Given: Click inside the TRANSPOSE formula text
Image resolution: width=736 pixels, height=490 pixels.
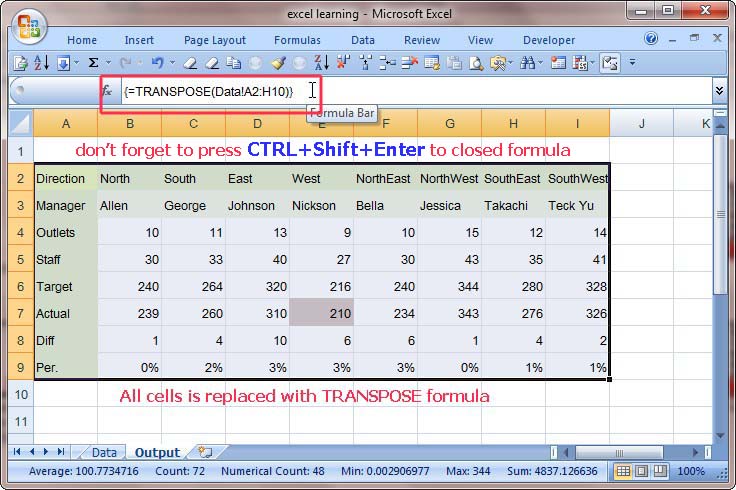Looking at the screenshot, I should (208, 91).
